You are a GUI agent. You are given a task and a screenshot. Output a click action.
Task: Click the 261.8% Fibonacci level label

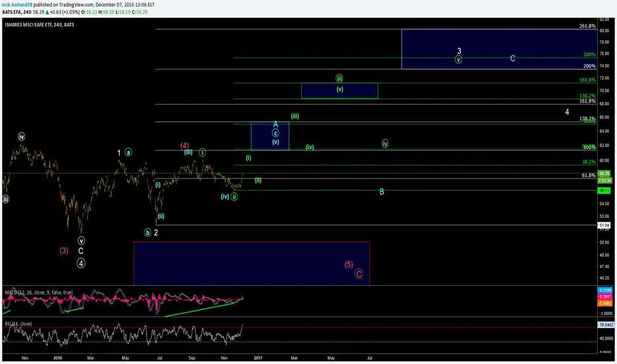587,26
